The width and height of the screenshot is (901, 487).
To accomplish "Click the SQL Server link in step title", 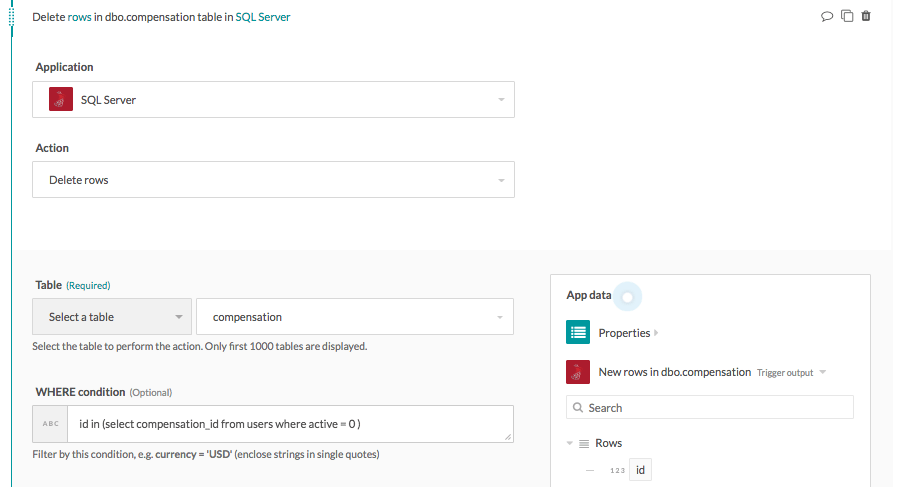I will point(263,17).
